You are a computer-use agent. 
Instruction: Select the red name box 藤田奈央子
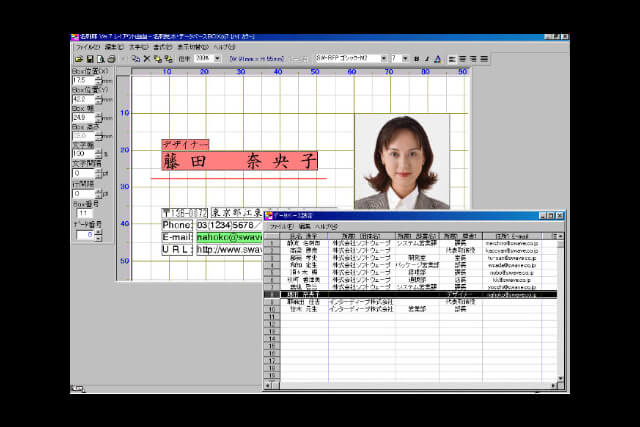tap(240, 161)
